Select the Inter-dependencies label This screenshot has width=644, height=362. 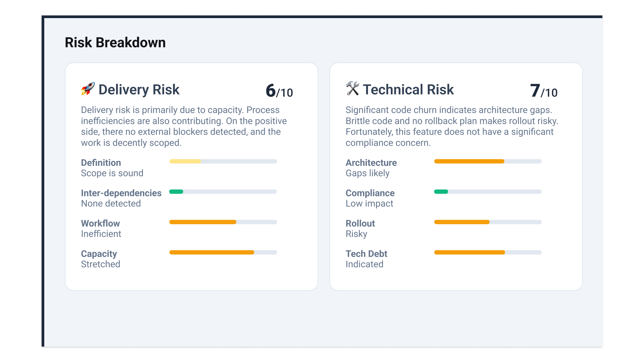click(121, 193)
